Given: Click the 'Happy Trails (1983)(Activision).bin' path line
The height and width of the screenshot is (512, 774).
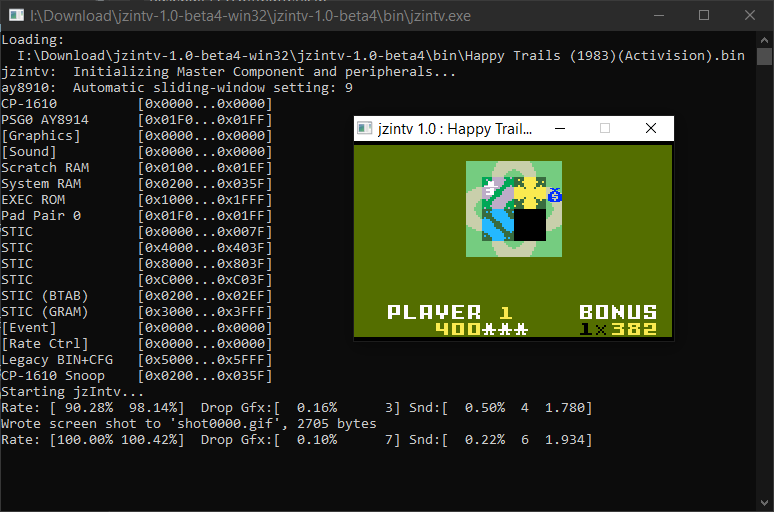Looking at the screenshot, I should [381, 55].
